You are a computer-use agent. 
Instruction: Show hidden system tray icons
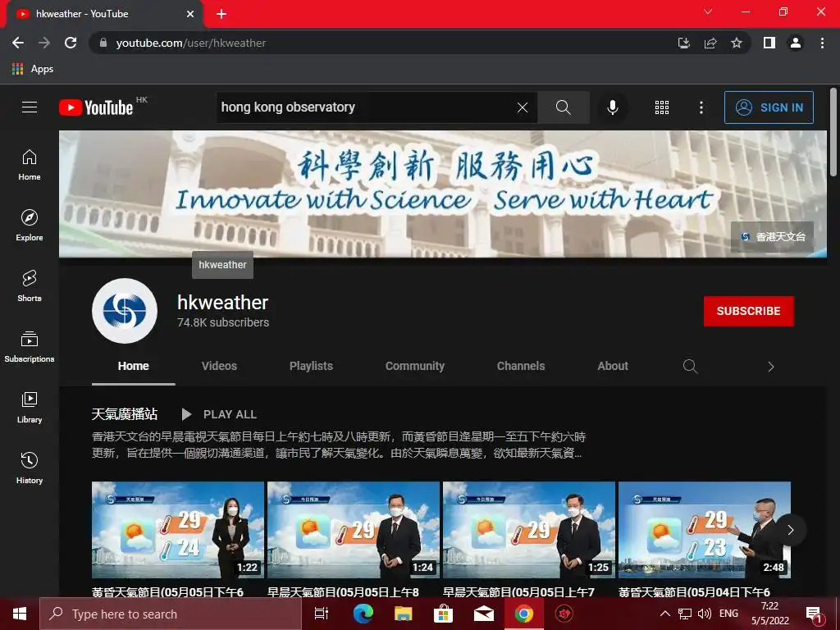tap(664, 614)
